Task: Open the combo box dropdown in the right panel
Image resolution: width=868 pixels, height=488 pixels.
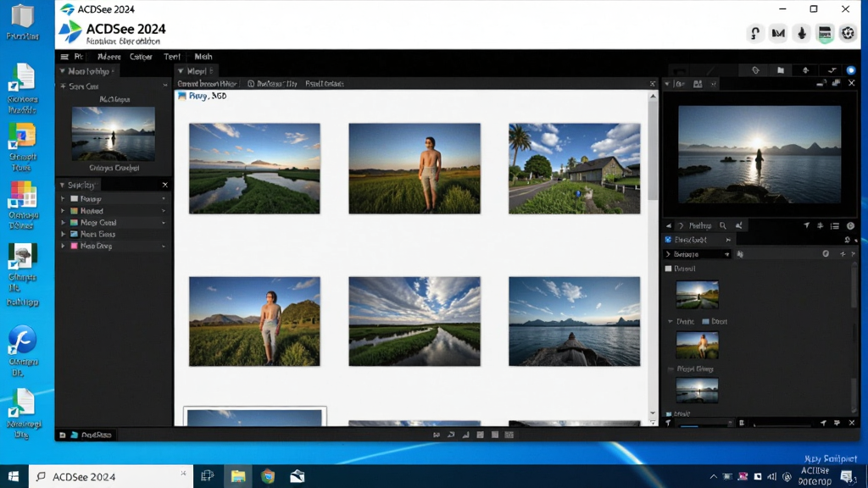Action: point(726,254)
